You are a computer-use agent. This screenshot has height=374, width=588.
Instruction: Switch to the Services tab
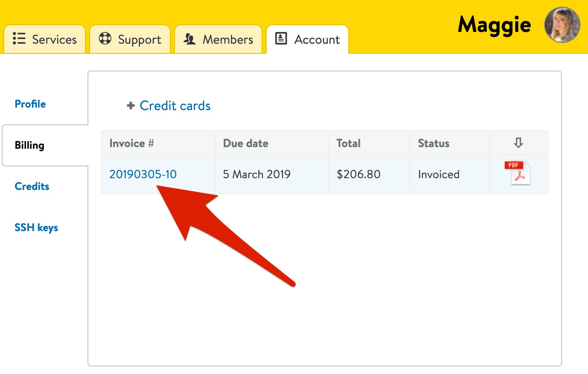pyautogui.click(x=45, y=39)
